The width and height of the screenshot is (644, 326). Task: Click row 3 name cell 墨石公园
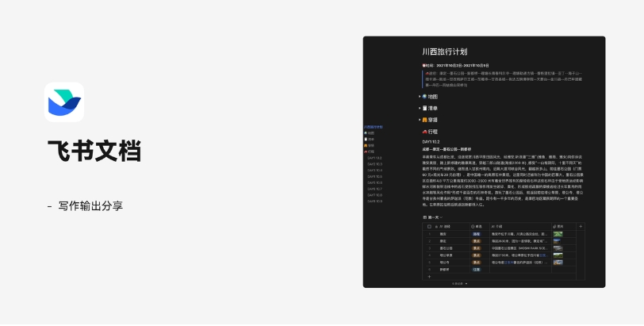pos(447,248)
